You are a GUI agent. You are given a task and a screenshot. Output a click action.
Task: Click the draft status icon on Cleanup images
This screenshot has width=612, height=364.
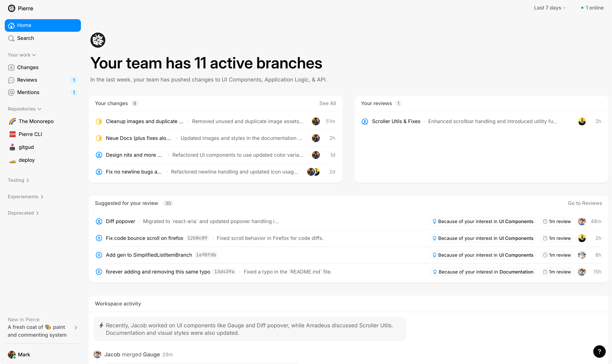99,121
